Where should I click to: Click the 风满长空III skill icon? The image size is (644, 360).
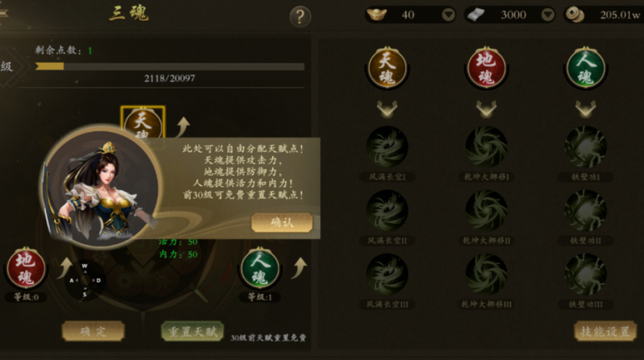(x=387, y=275)
